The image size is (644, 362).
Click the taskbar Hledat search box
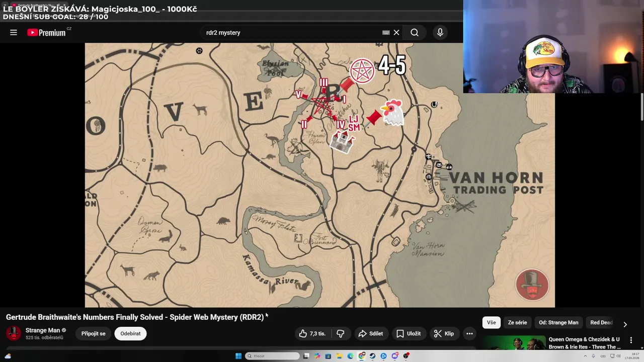coord(272,356)
